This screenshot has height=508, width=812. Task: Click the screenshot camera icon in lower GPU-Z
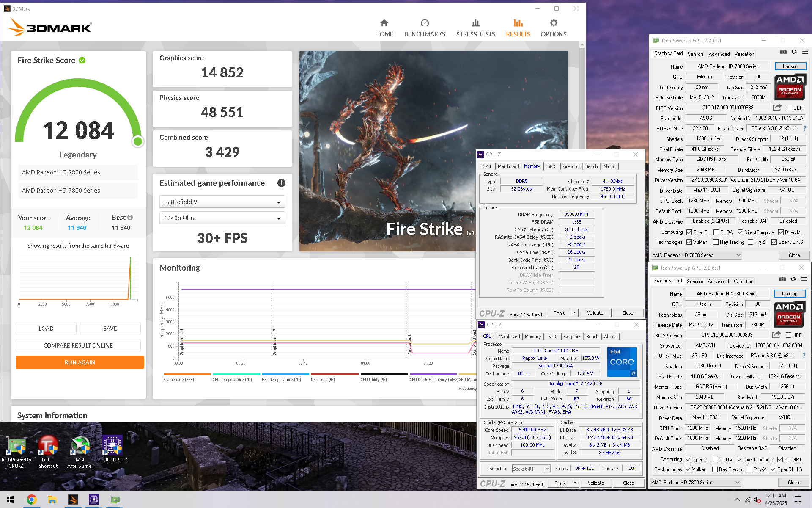(782, 279)
